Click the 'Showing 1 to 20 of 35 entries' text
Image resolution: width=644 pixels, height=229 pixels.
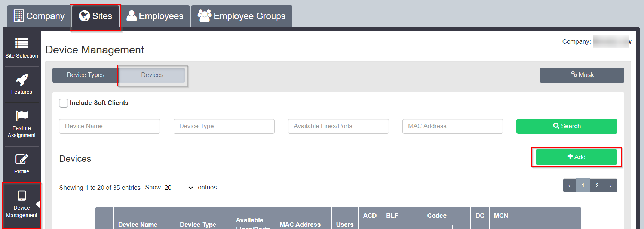100,188
